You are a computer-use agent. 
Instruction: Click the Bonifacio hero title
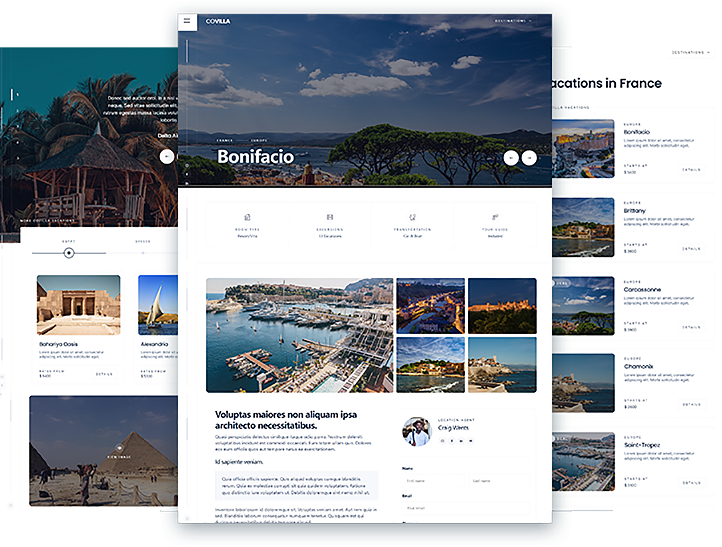pyautogui.click(x=256, y=157)
